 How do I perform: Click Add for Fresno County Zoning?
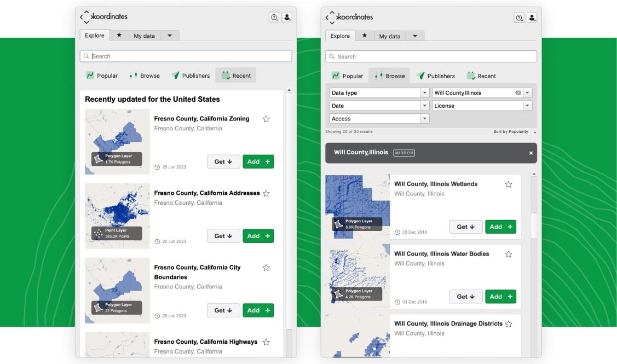point(258,161)
